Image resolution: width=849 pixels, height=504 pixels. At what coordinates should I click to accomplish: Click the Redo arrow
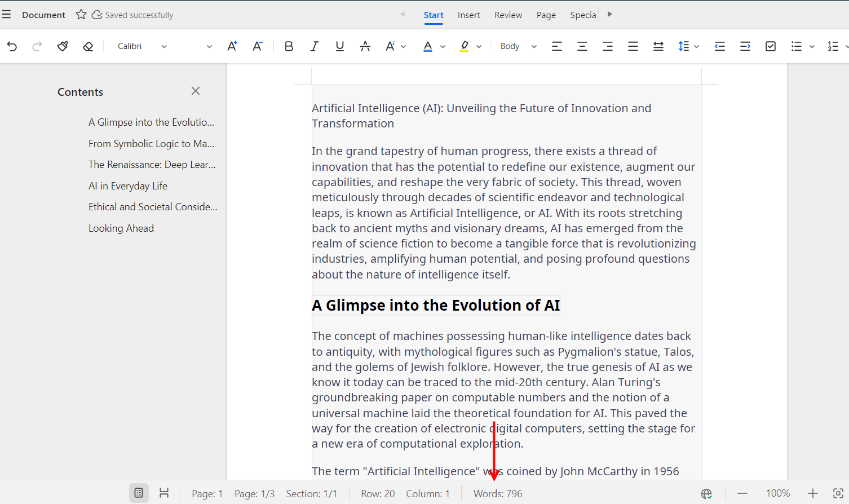coord(37,46)
